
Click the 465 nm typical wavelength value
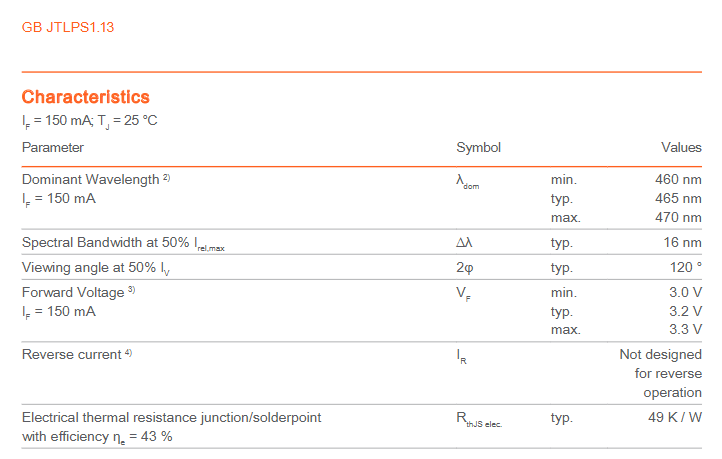(x=678, y=198)
